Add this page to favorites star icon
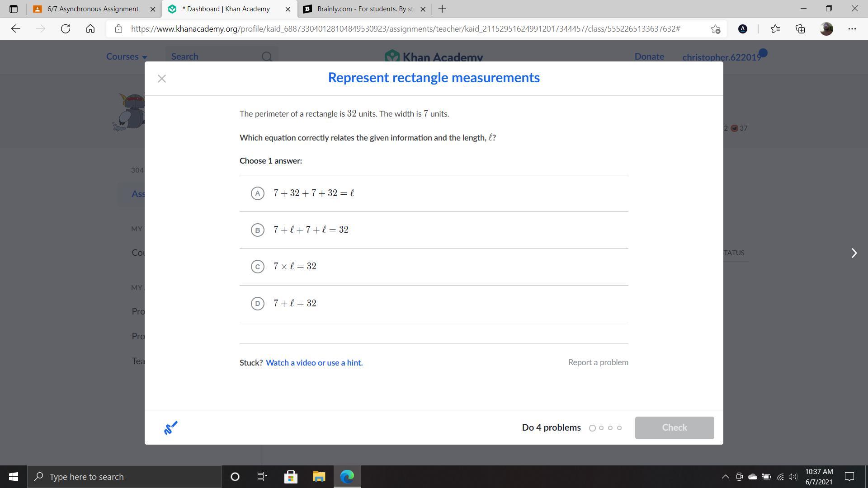This screenshot has height=488, width=868. [x=715, y=29]
